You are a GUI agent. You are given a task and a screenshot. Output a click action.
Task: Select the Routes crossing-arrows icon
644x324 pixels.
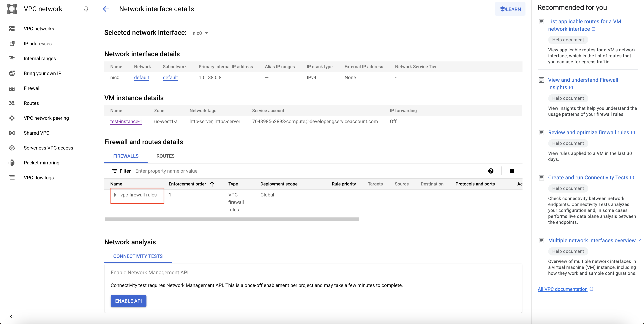point(12,103)
